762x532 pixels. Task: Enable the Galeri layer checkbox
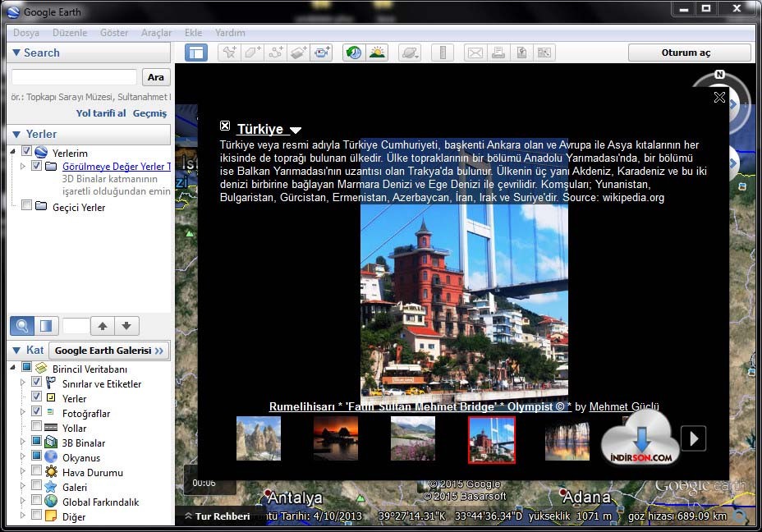pos(36,485)
